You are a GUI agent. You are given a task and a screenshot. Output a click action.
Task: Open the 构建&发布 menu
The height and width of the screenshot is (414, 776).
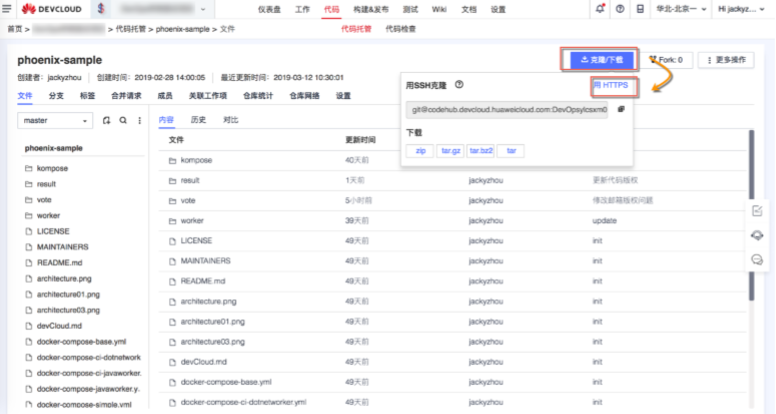click(371, 9)
